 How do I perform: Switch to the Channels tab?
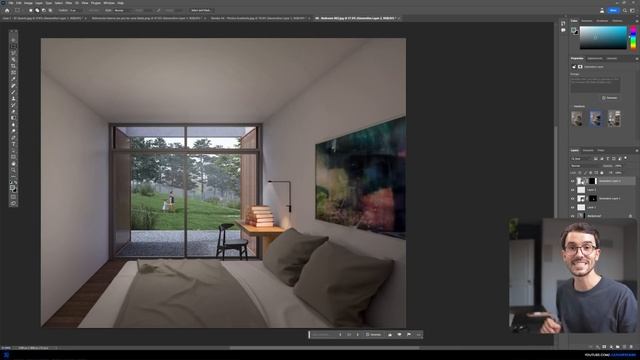pos(588,151)
